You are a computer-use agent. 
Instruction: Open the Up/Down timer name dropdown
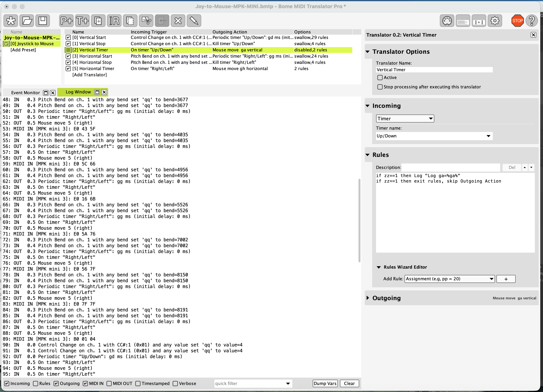434,136
